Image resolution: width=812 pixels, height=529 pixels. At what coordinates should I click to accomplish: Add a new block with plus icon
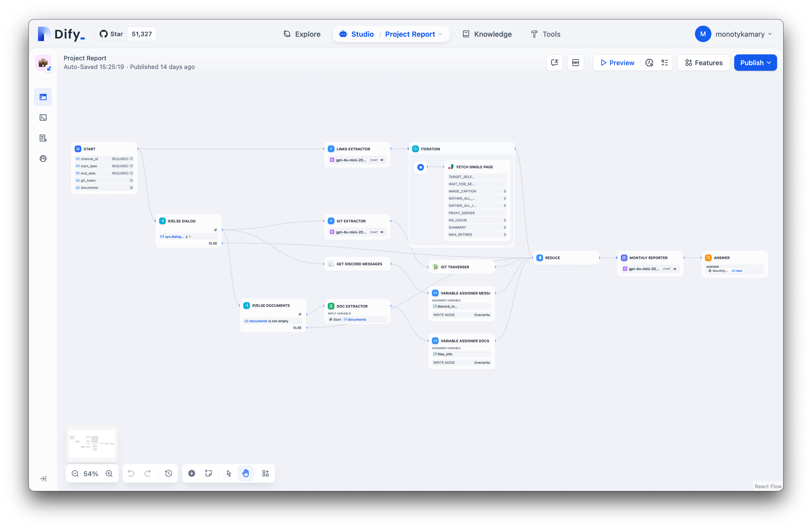pos(192,473)
